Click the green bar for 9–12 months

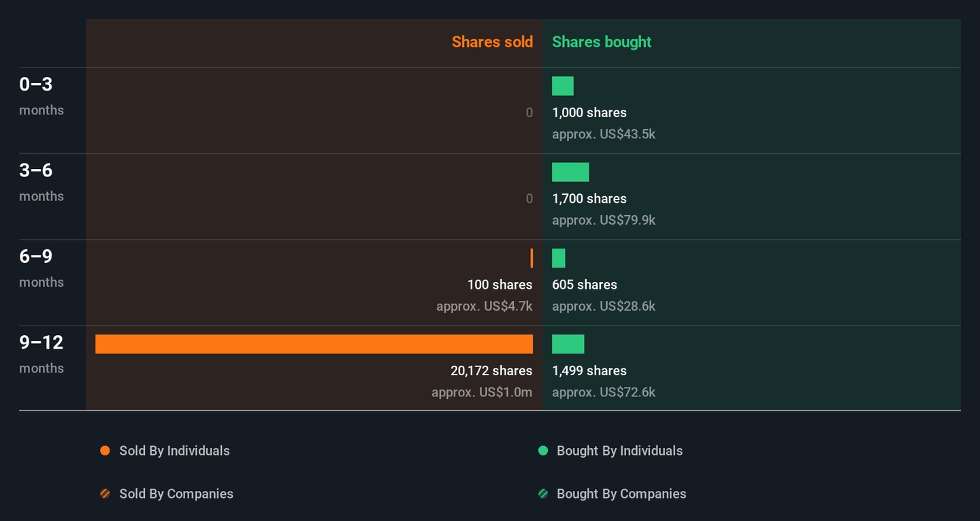coord(568,344)
